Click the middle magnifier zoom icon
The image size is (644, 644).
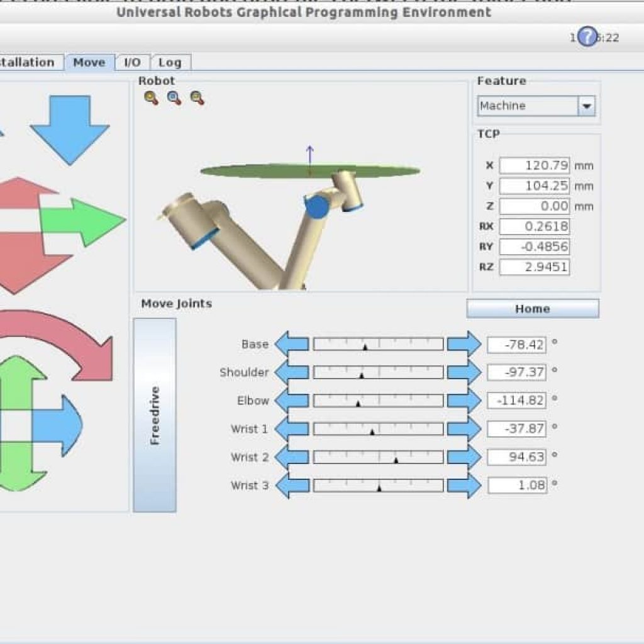(174, 97)
